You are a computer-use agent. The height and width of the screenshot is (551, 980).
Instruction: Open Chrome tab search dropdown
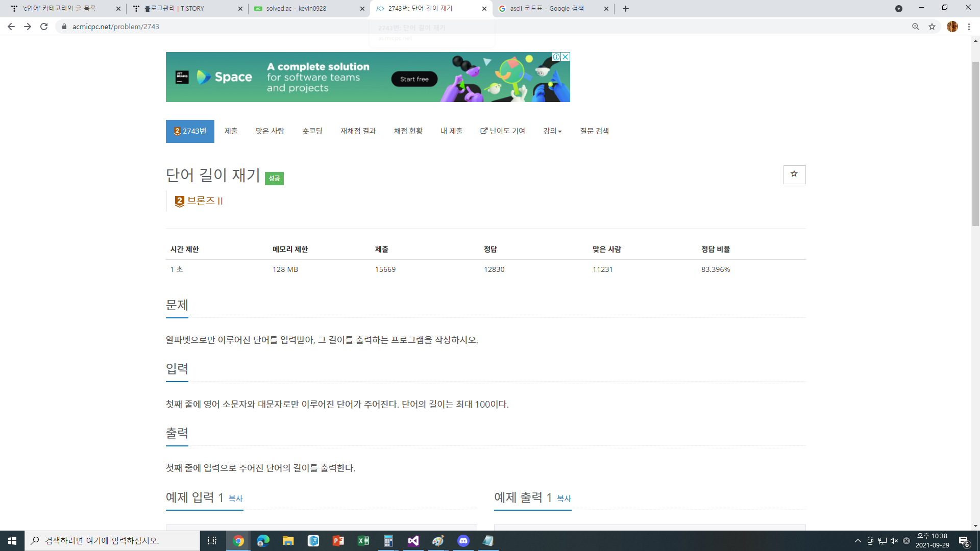899,9
